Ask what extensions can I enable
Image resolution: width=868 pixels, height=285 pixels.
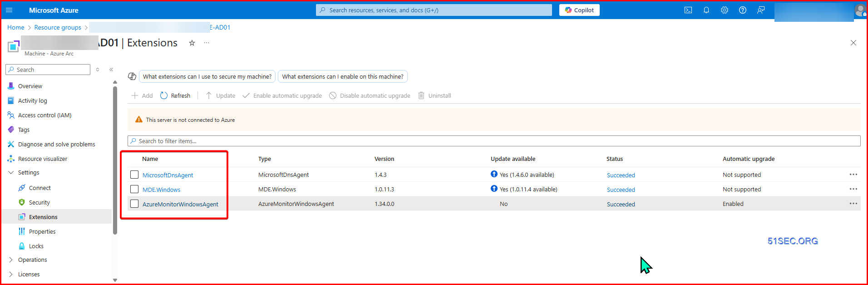(x=343, y=76)
